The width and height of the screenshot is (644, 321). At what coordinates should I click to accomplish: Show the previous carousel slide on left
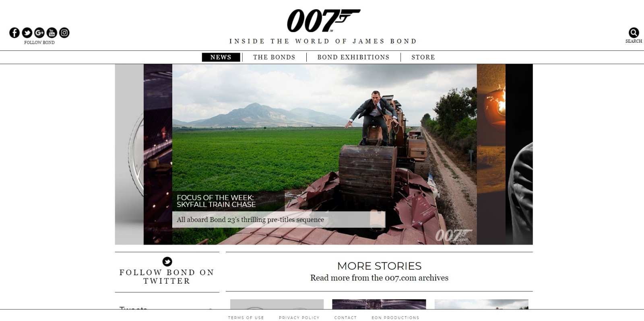coord(158,154)
